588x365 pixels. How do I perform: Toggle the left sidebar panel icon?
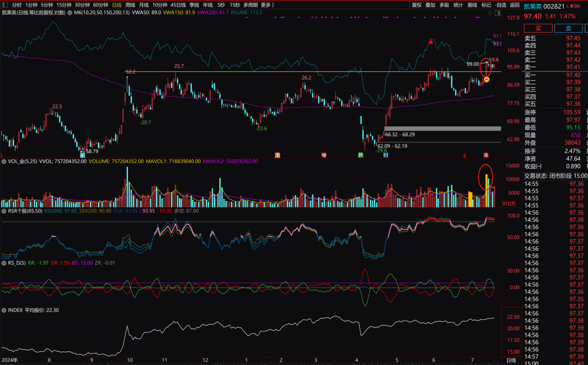tap(5, 5)
